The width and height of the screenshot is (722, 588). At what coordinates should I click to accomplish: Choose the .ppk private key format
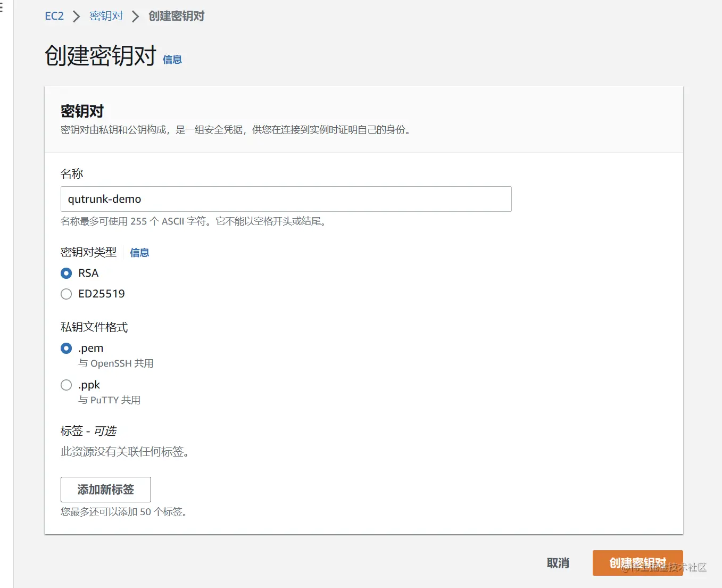[x=66, y=385]
